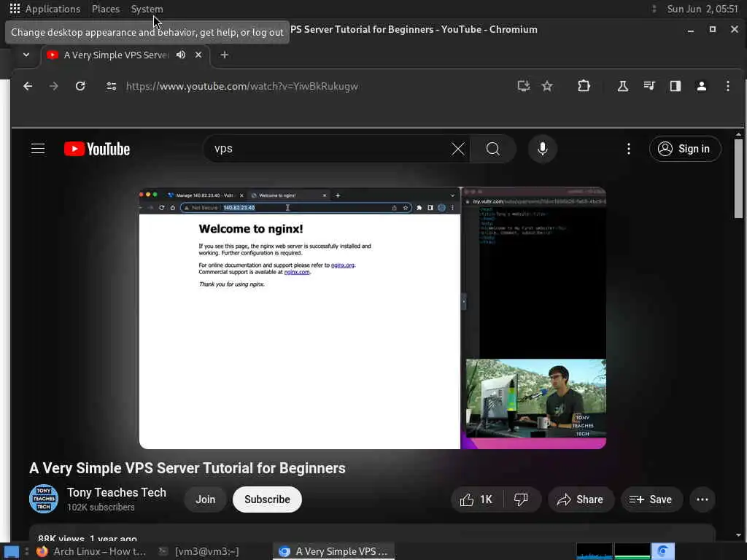Open the Extensions puzzle icon
The height and width of the screenshot is (560, 747).
pyautogui.click(x=584, y=86)
